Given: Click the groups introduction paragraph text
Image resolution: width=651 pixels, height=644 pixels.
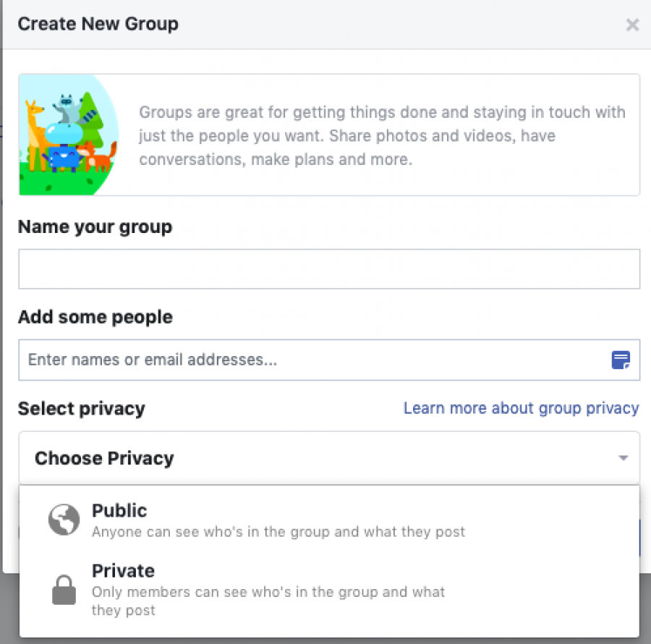Looking at the screenshot, I should (x=382, y=136).
